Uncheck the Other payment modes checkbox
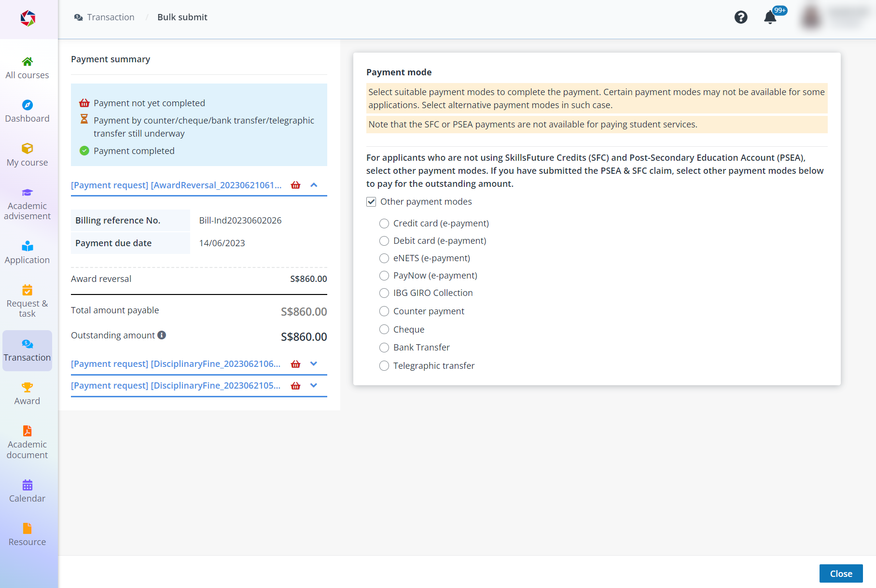This screenshot has width=876, height=588. (x=371, y=202)
